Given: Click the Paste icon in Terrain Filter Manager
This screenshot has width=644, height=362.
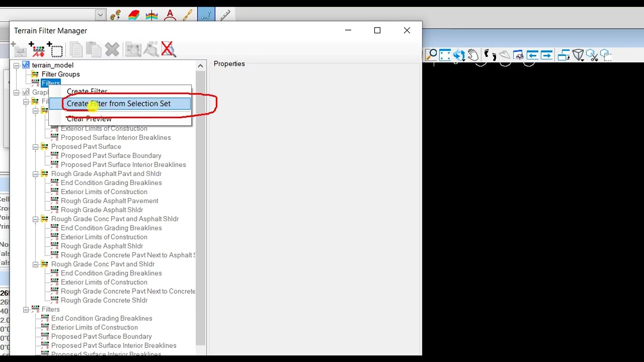Looking at the screenshot, I should [x=94, y=49].
